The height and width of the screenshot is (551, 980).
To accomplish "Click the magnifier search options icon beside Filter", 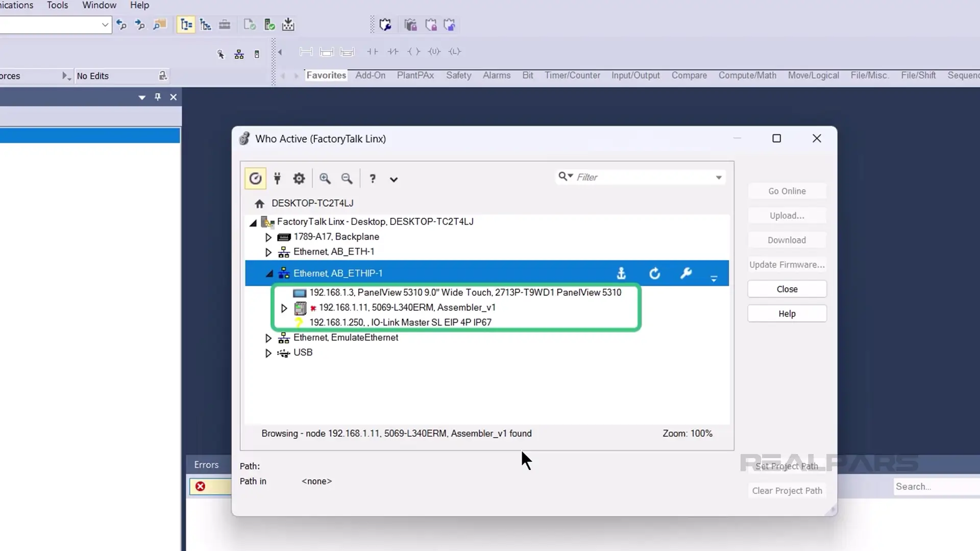I will [565, 177].
